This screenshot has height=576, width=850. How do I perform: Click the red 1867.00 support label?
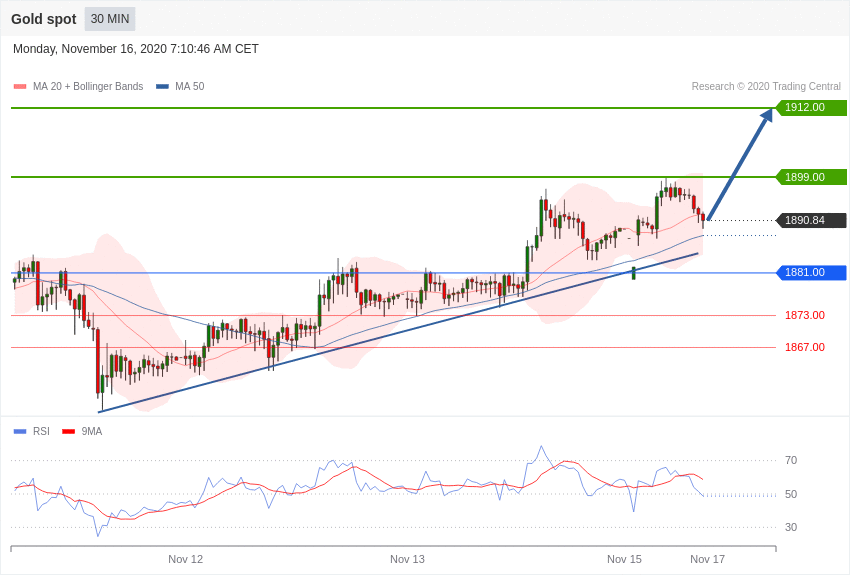coord(804,347)
